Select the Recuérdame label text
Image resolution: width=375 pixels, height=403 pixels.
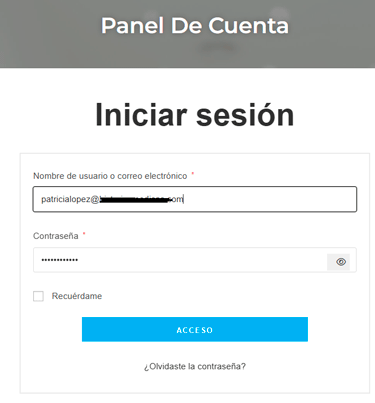[x=77, y=296]
